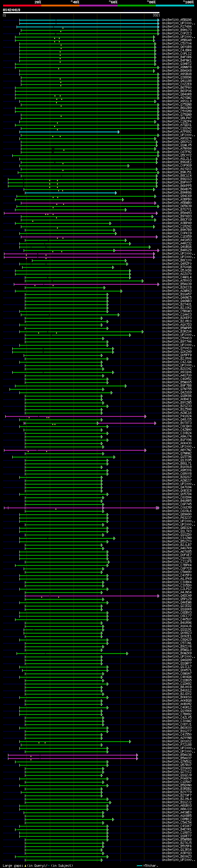Click hit label UniRef100_B0T8T3
Image resolution: width=197 pixels, height=868 pixels.
tap(177, 423)
